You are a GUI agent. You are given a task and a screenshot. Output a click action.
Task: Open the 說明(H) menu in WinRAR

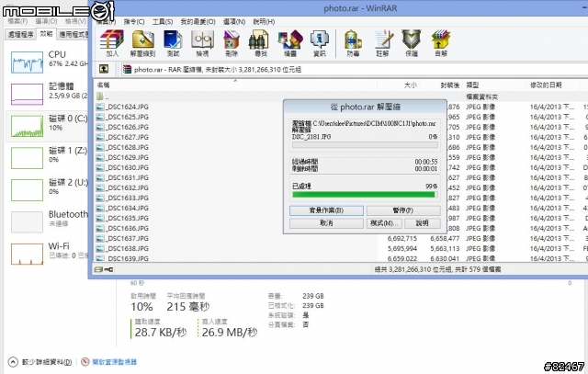tap(264, 22)
